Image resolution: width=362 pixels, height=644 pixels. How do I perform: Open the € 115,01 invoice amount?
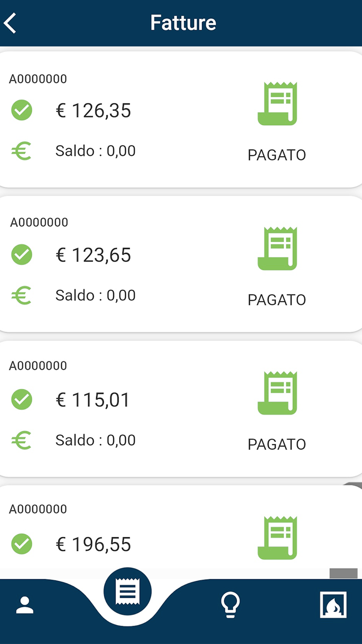click(x=93, y=400)
